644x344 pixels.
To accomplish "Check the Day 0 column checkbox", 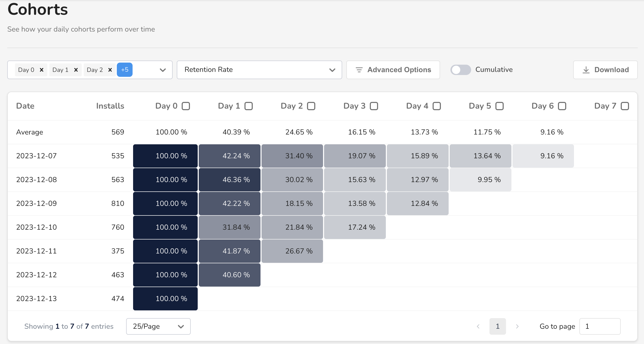I will click(186, 106).
